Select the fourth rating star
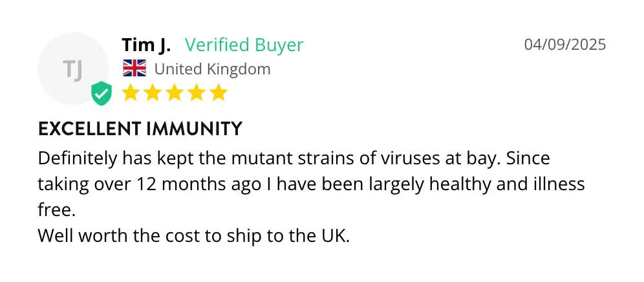 click(x=197, y=92)
